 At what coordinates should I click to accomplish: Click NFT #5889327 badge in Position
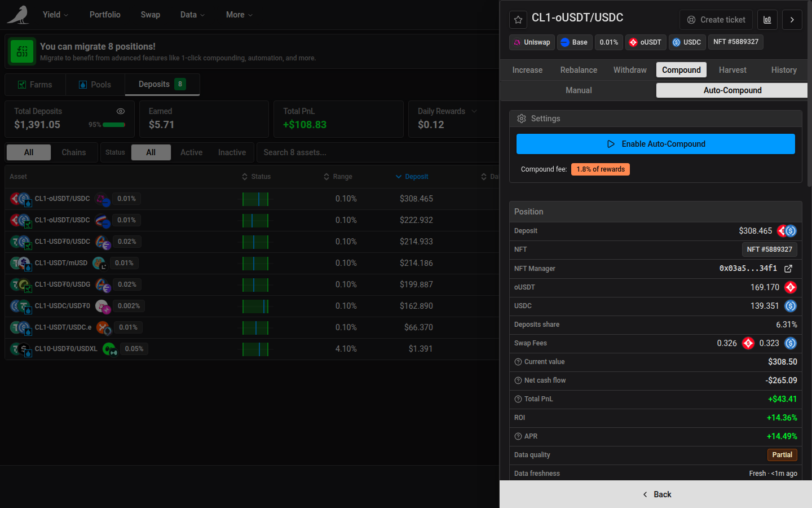[x=769, y=249]
